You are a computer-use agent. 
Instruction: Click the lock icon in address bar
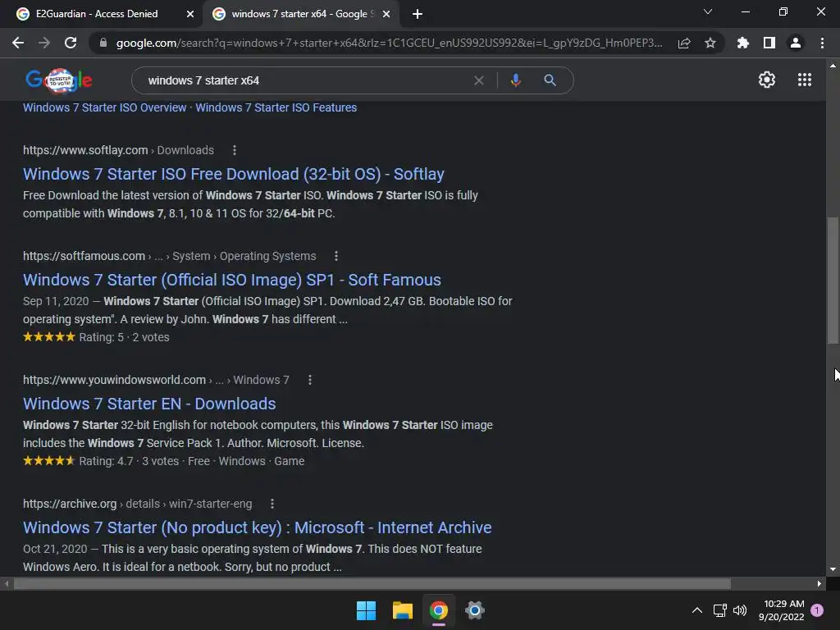tap(103, 43)
